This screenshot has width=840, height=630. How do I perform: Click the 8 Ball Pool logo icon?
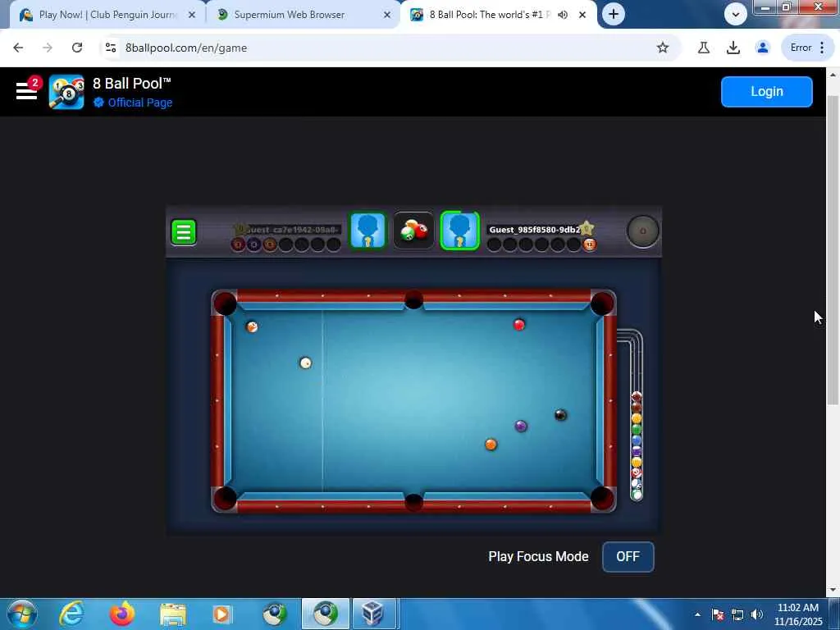click(66, 92)
